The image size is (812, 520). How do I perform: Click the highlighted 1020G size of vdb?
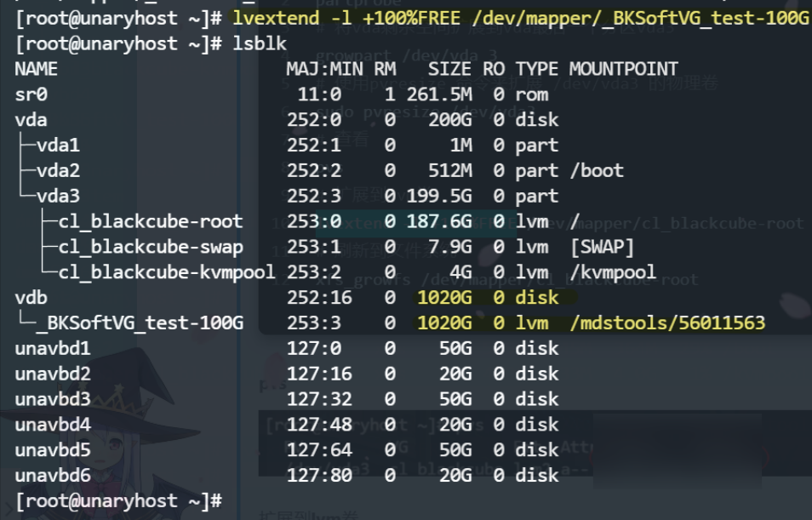444,298
